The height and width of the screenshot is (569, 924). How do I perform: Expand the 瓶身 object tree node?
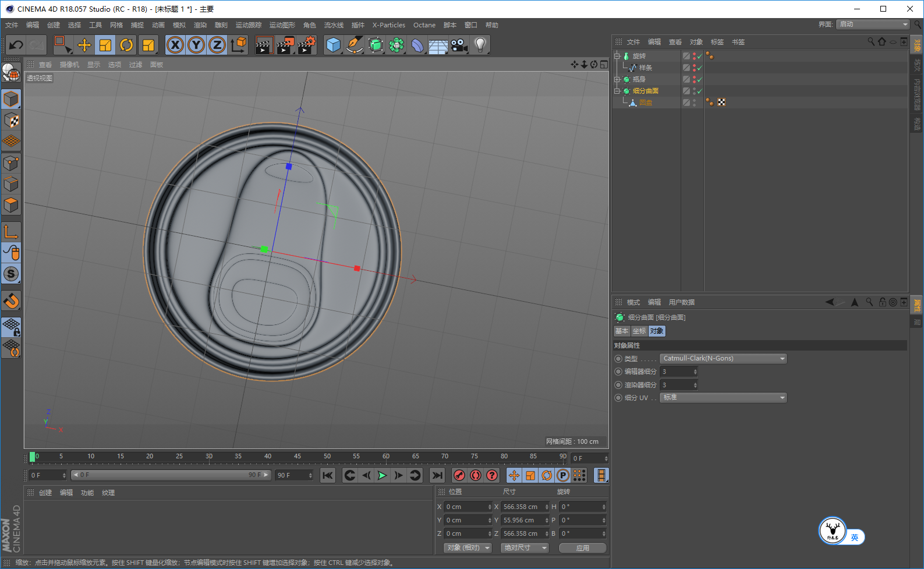coord(617,79)
